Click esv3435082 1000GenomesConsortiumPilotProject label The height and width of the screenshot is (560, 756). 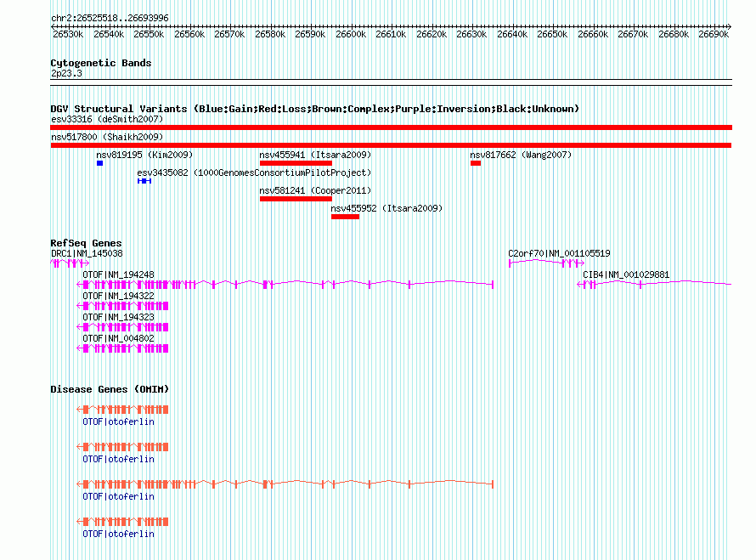254,173
